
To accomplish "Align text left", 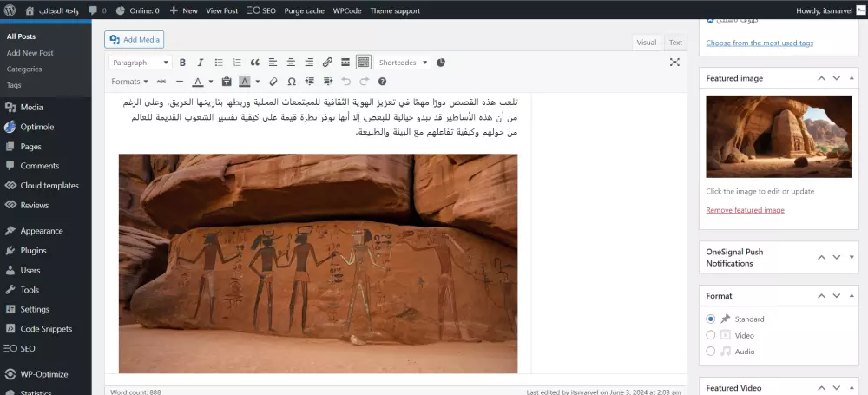I will click(x=273, y=63).
